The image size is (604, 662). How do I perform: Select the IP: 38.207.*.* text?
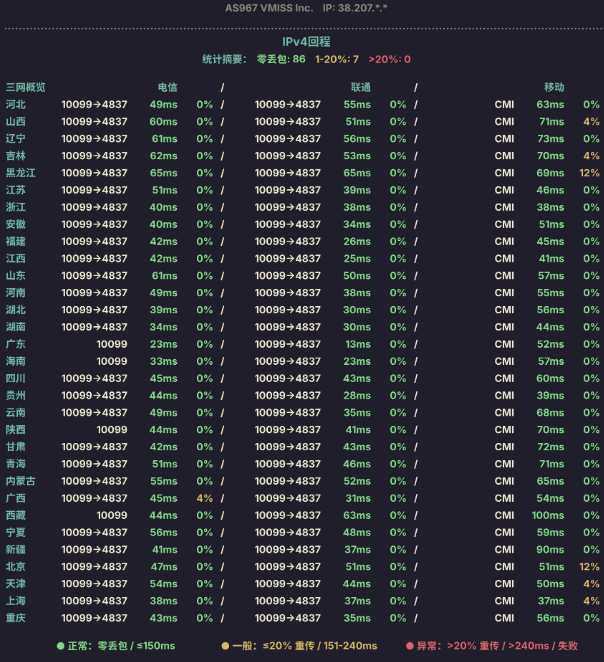355,8
